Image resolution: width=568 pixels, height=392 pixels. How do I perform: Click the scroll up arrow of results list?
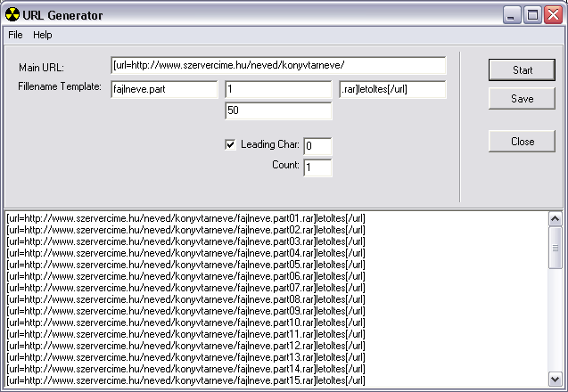pyautogui.click(x=555, y=219)
